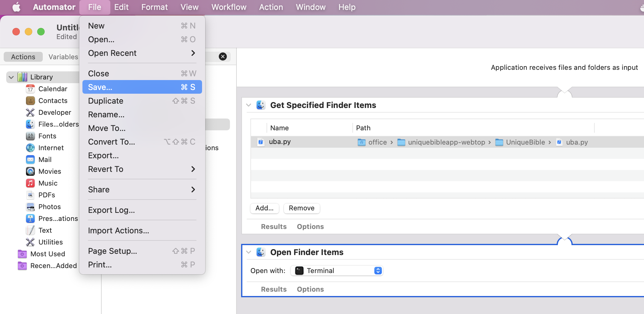Click the uba.py file icon in Name column
644x314 pixels.
point(261,142)
